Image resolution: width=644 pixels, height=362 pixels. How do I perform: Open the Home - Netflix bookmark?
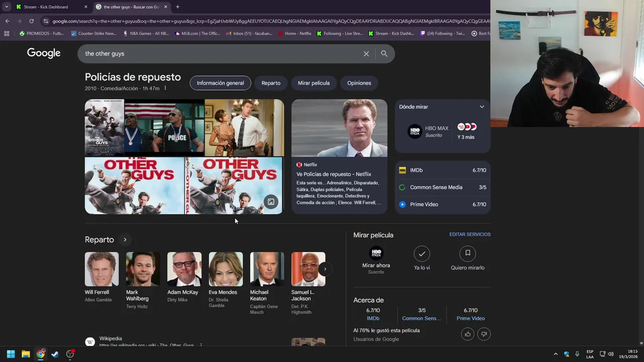(x=295, y=34)
